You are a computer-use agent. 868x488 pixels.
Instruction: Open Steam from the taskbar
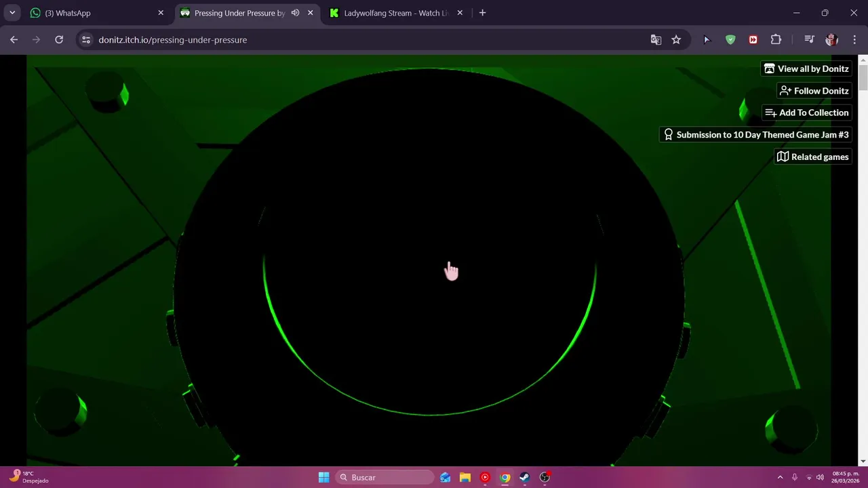click(x=524, y=477)
